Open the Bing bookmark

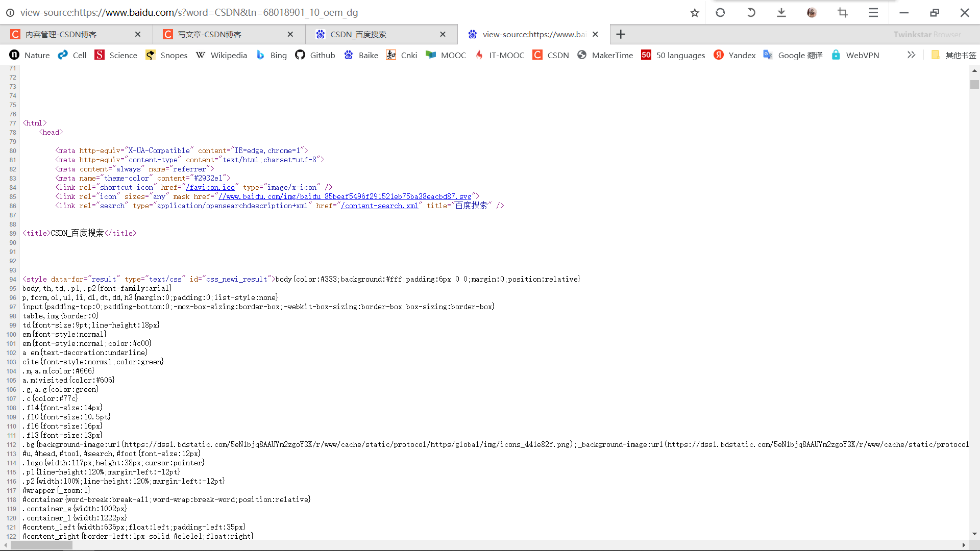point(271,55)
